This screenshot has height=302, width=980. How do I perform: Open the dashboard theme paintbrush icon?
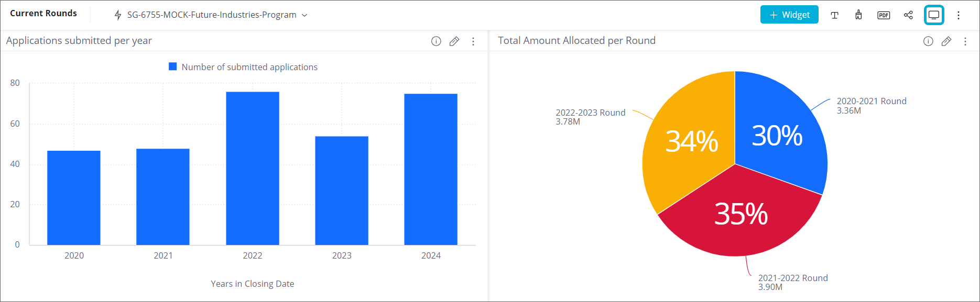[858, 15]
